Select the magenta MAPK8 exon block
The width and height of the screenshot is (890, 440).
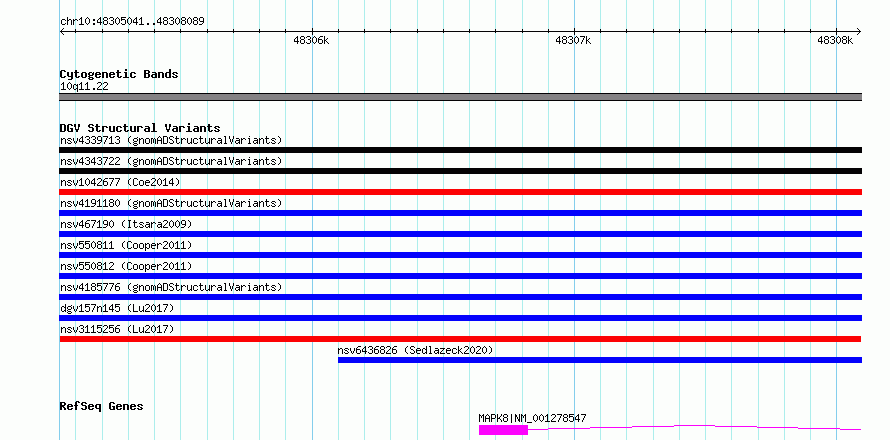(x=503, y=430)
